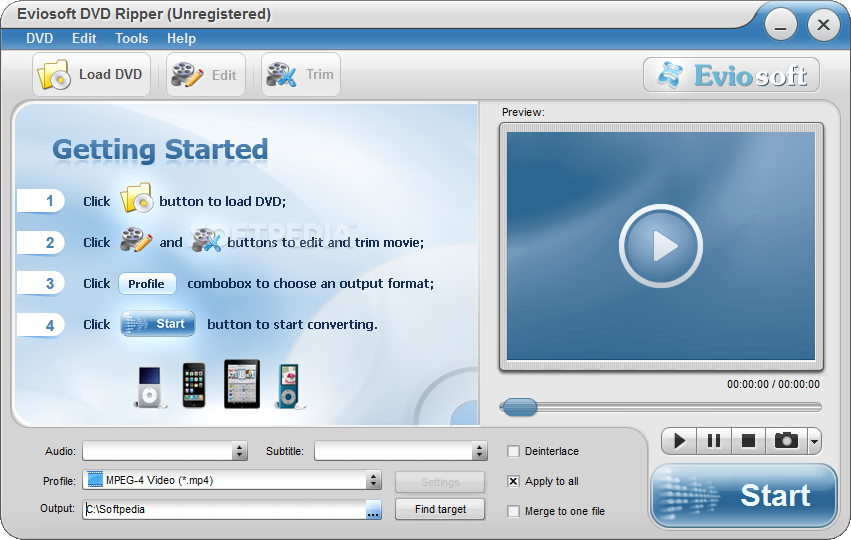Expand the snapshot options dropdown arrow
Screen dimensions: 851x540
click(x=814, y=441)
